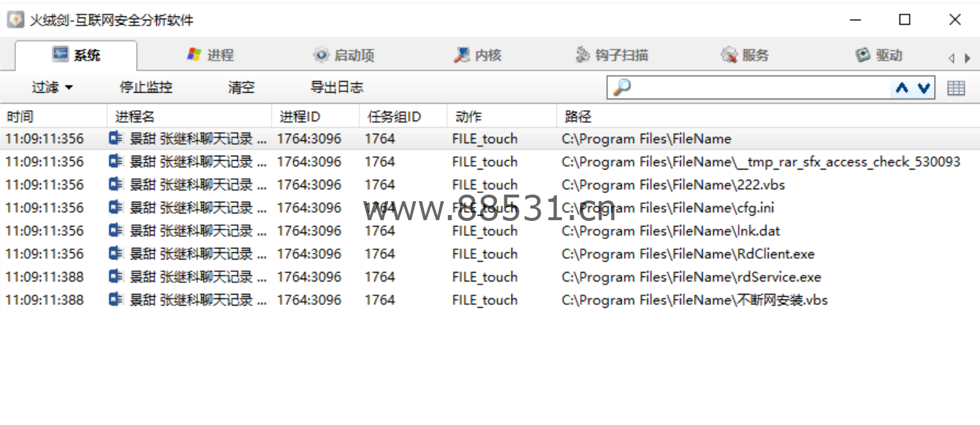The height and width of the screenshot is (425, 980).
Task: Jump to previous search match with up arrow
Action: [x=902, y=88]
